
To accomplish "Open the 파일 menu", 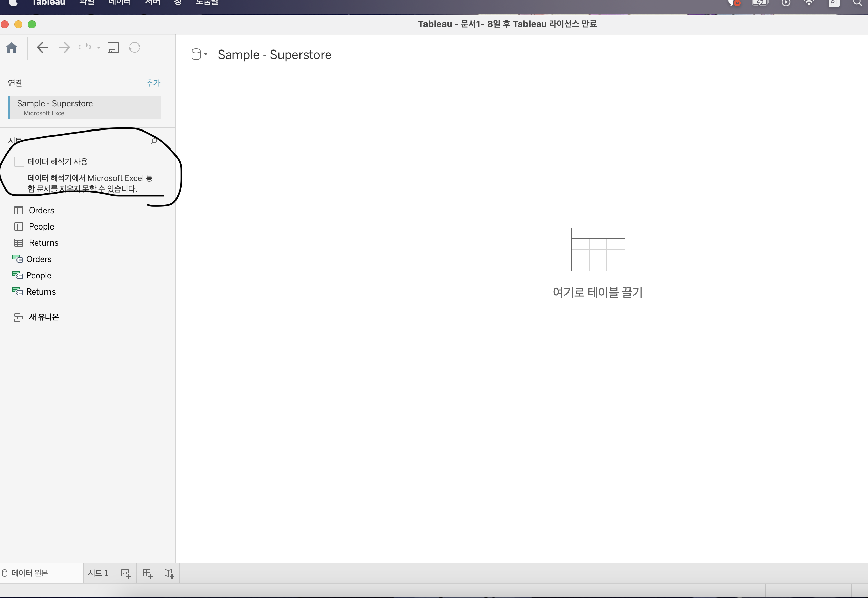I will point(87,3).
